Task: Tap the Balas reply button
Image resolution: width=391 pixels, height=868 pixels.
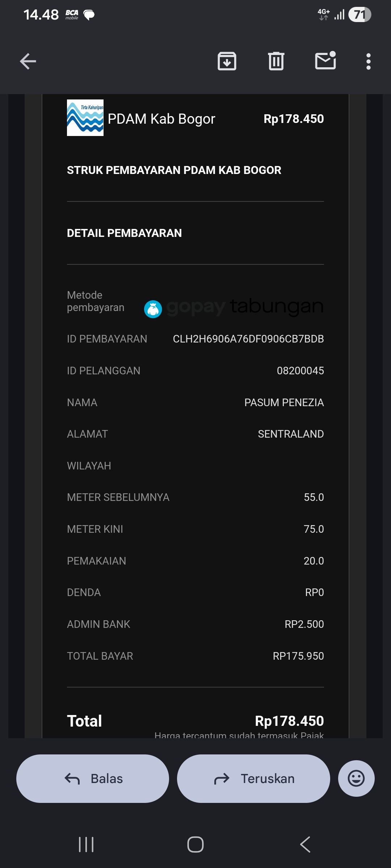Action: click(93, 779)
